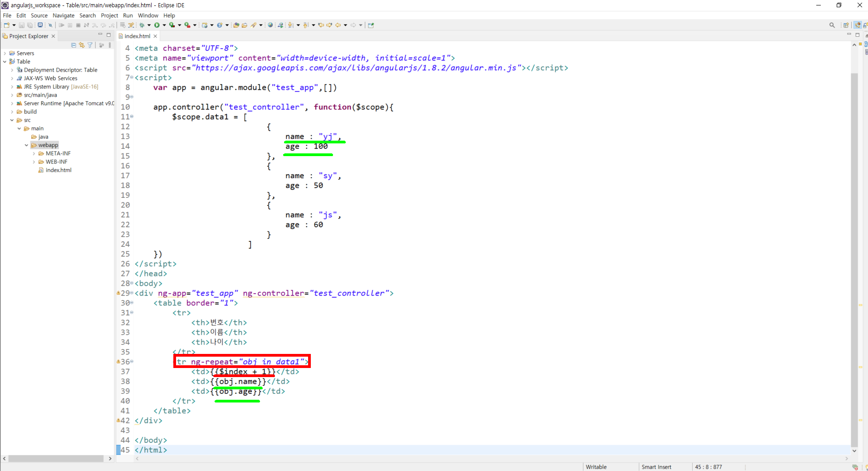The image size is (868, 471).
Task: Toggle Skip All Breakpoints
Action: 50,25
